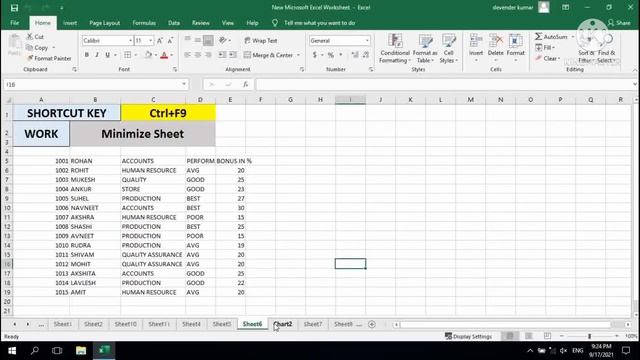Click the Cut scissors icon
Image resolution: width=640 pixels, height=360 pixels.
coord(30,37)
